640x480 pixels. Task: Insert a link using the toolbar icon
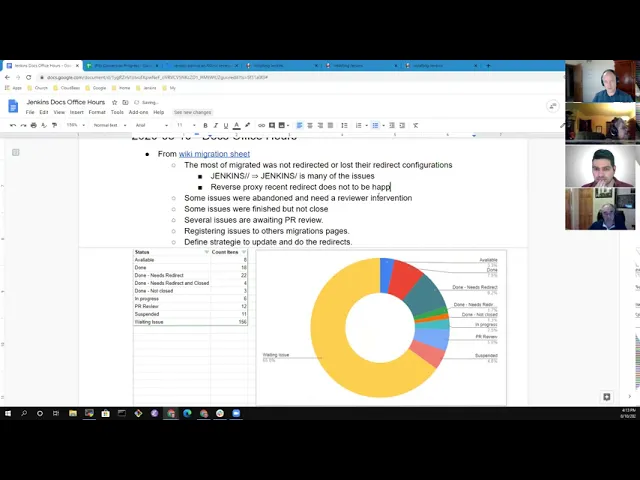pyautogui.click(x=262, y=125)
